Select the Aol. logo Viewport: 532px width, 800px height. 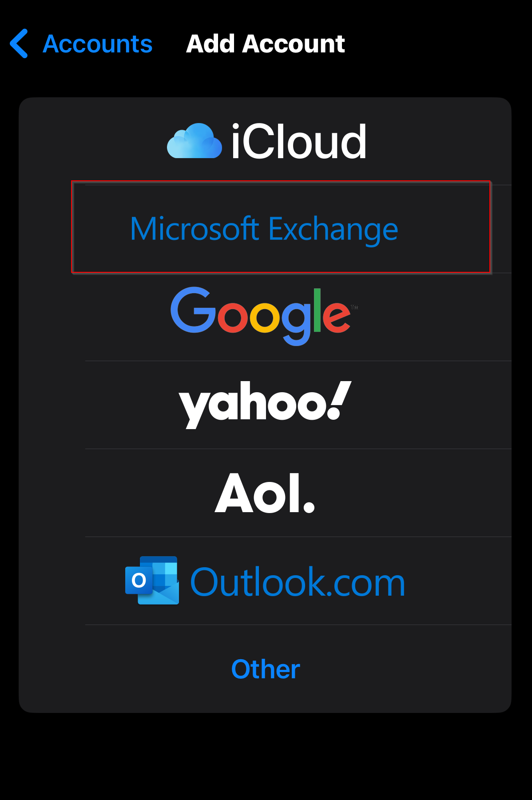coord(265,493)
